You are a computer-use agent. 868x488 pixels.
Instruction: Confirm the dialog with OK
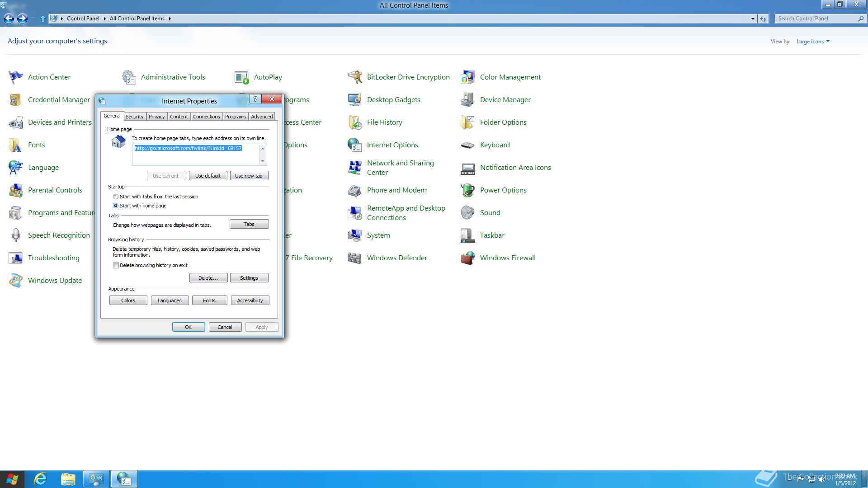(189, 327)
